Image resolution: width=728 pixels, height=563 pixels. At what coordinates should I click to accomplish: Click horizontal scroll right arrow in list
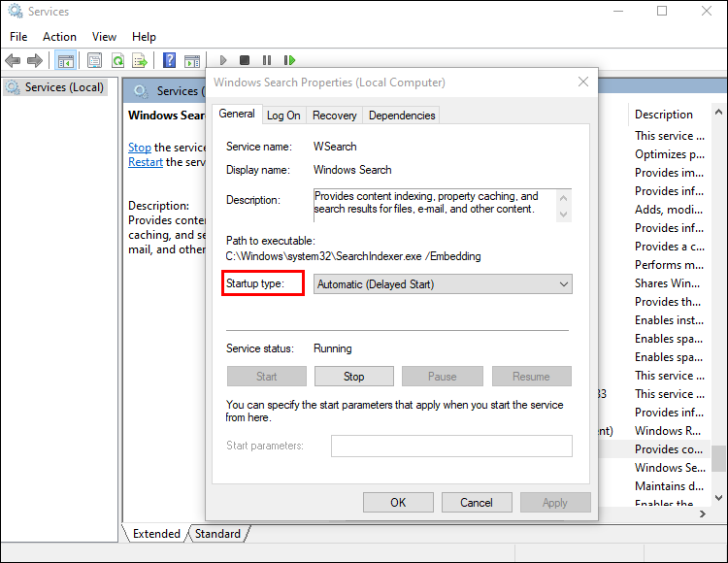point(703,513)
